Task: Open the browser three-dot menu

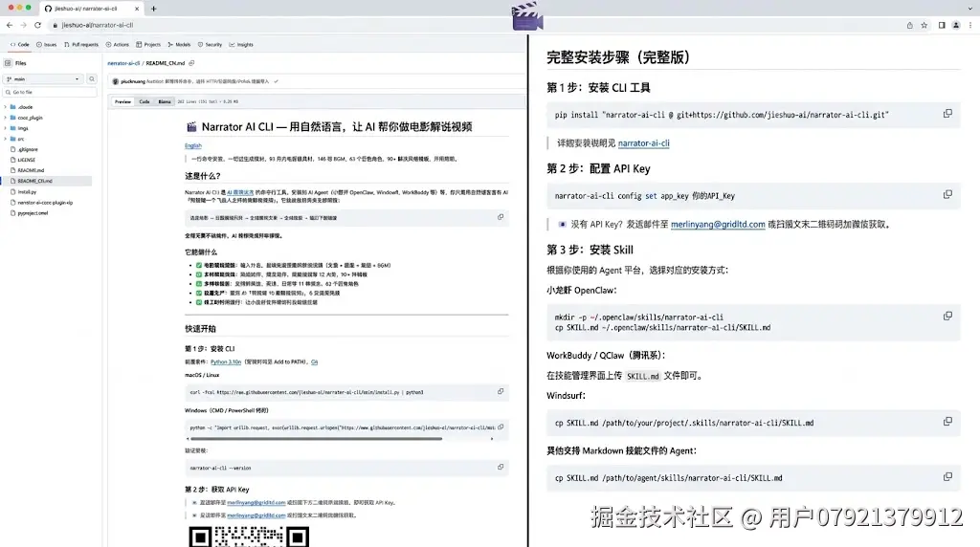Action: click(x=970, y=25)
